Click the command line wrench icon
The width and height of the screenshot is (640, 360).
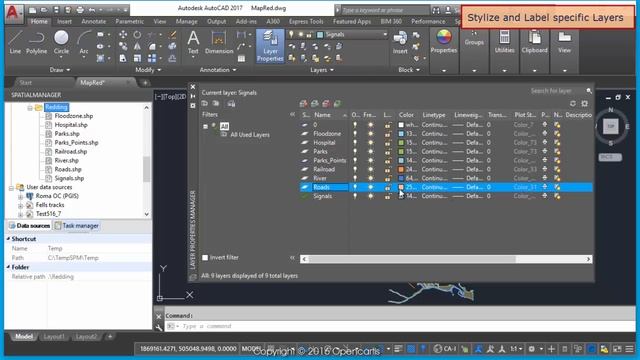(x=159, y=327)
